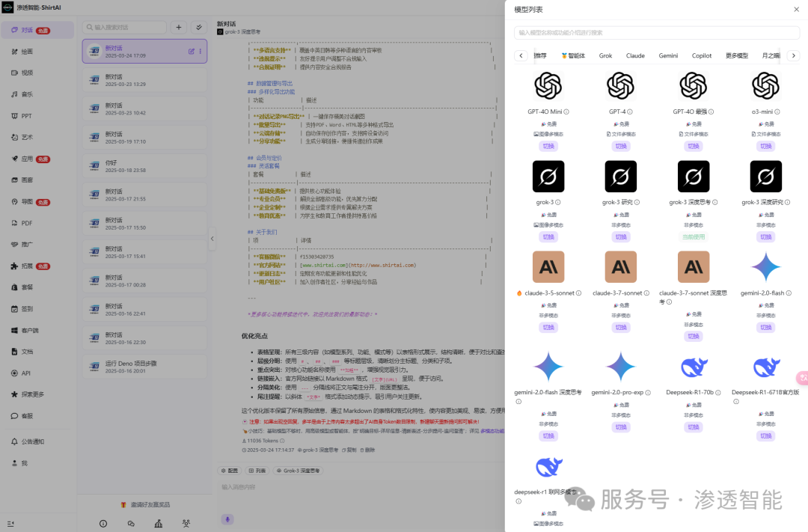Open 视频 in the left sidebar
The image size is (808, 532).
click(x=36, y=73)
